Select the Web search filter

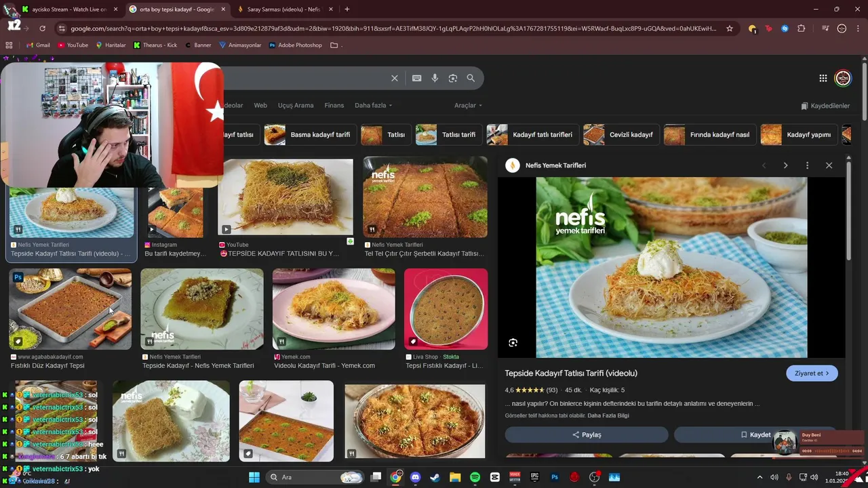[x=260, y=106]
